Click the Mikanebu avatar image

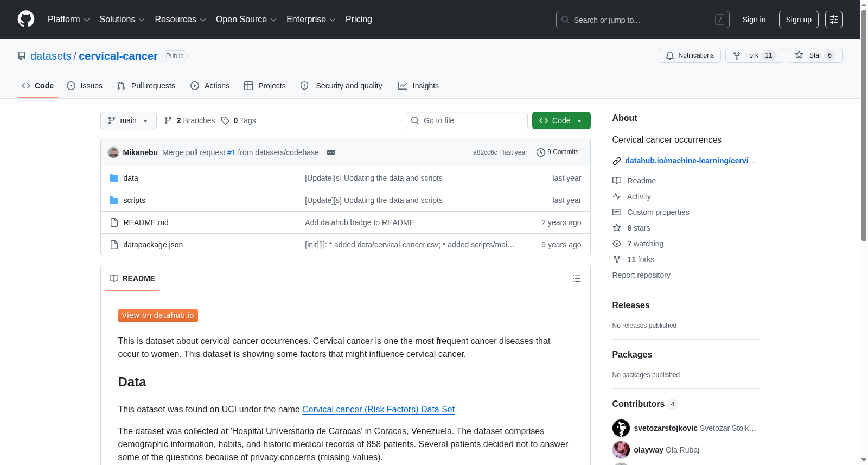pos(113,152)
